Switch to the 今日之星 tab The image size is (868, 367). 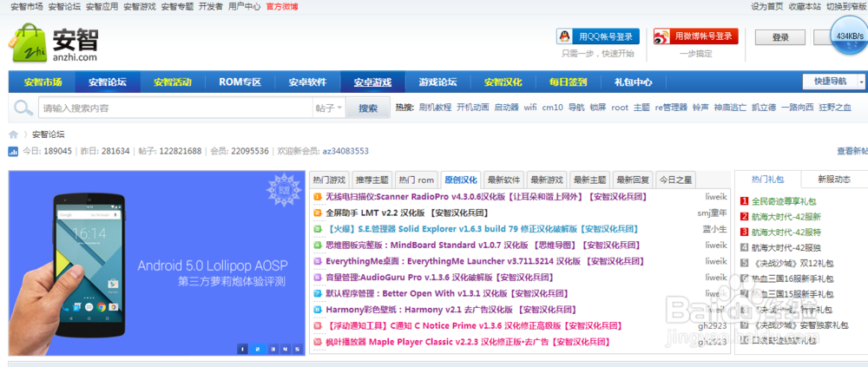[675, 180]
